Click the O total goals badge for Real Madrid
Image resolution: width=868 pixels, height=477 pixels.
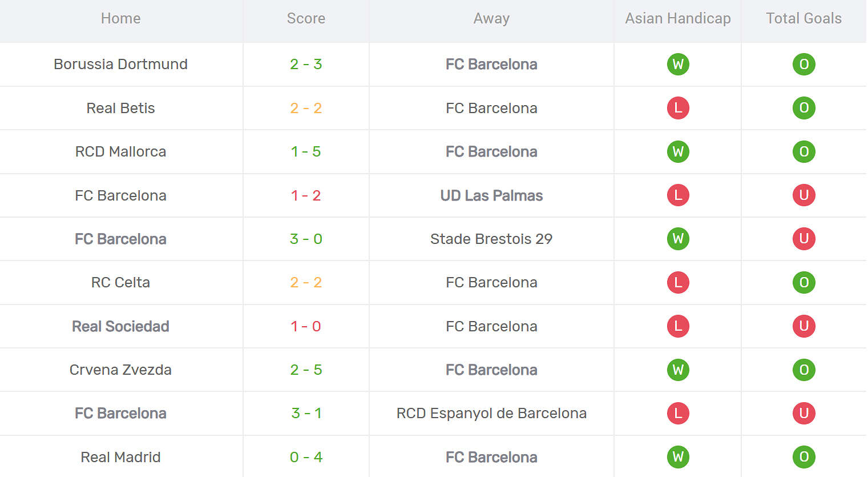(x=804, y=457)
